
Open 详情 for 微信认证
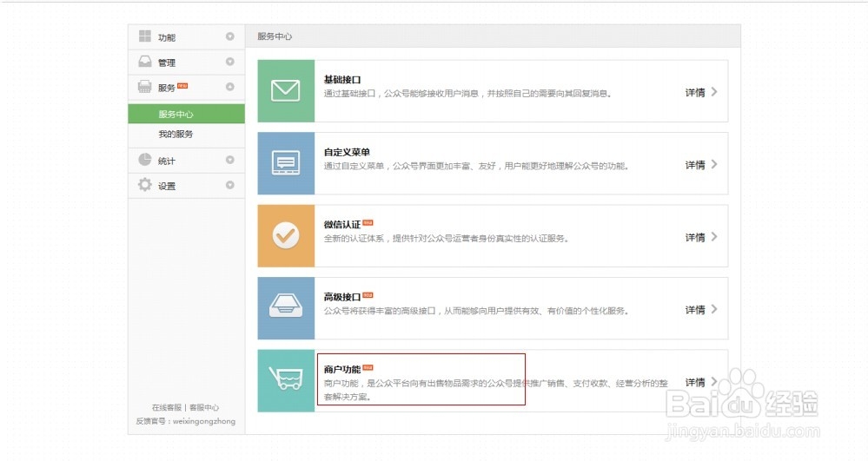695,237
